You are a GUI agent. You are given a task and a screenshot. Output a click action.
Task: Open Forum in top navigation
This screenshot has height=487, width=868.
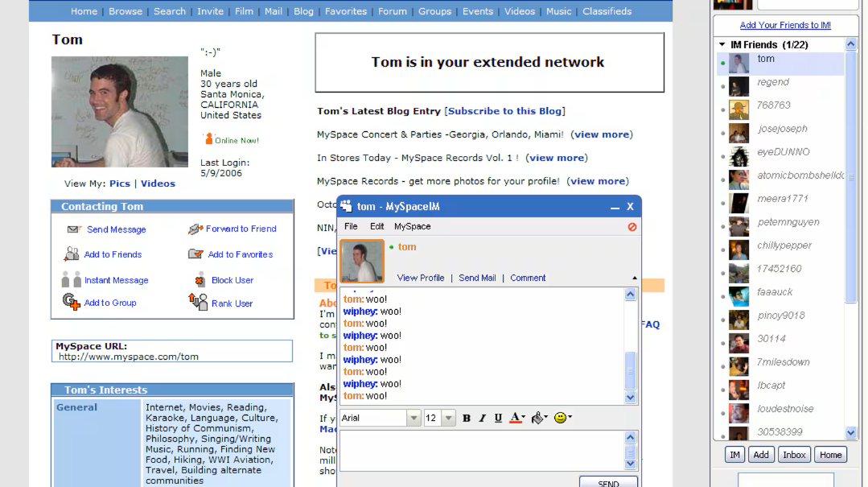tap(393, 11)
